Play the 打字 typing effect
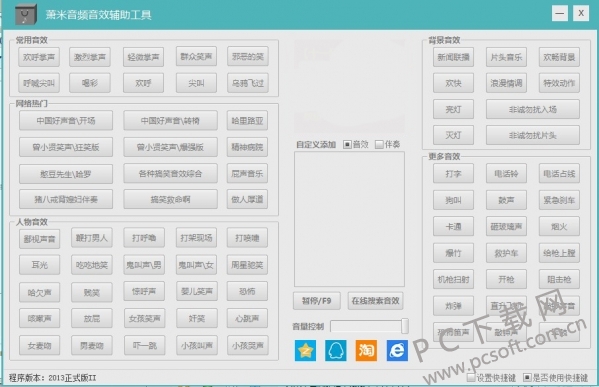This screenshot has height=387, width=599. 453,173
